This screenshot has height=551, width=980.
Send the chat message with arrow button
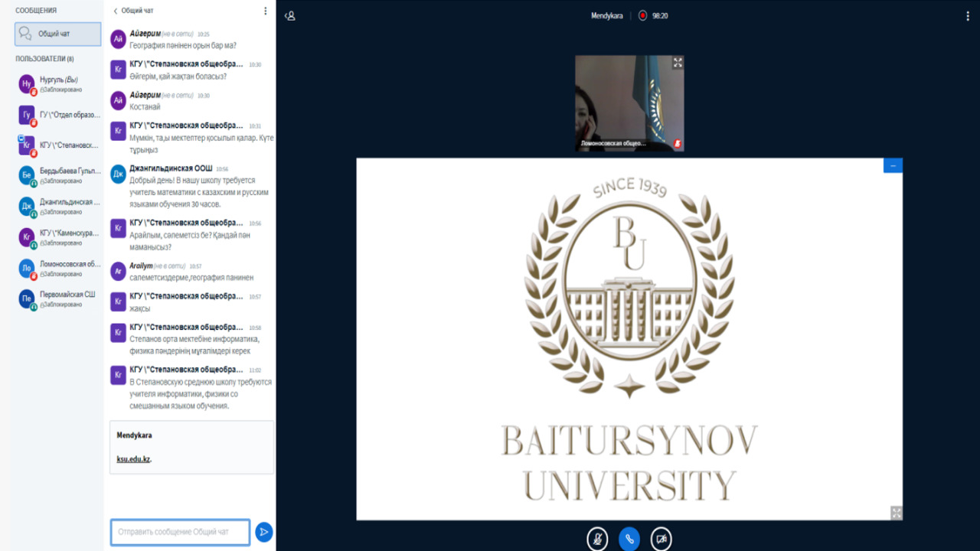(263, 532)
